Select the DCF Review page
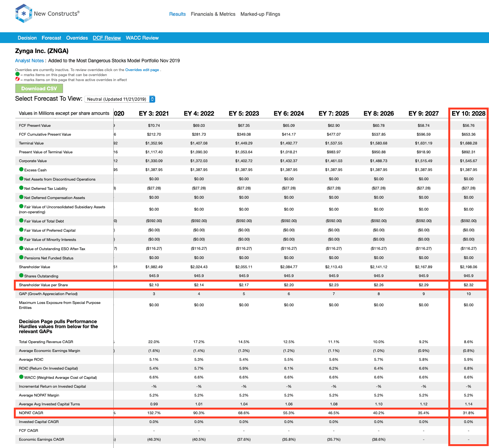 tap(107, 38)
